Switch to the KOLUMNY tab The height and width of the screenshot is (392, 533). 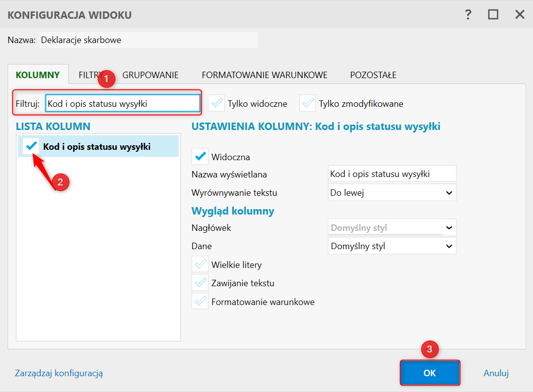tap(38, 75)
